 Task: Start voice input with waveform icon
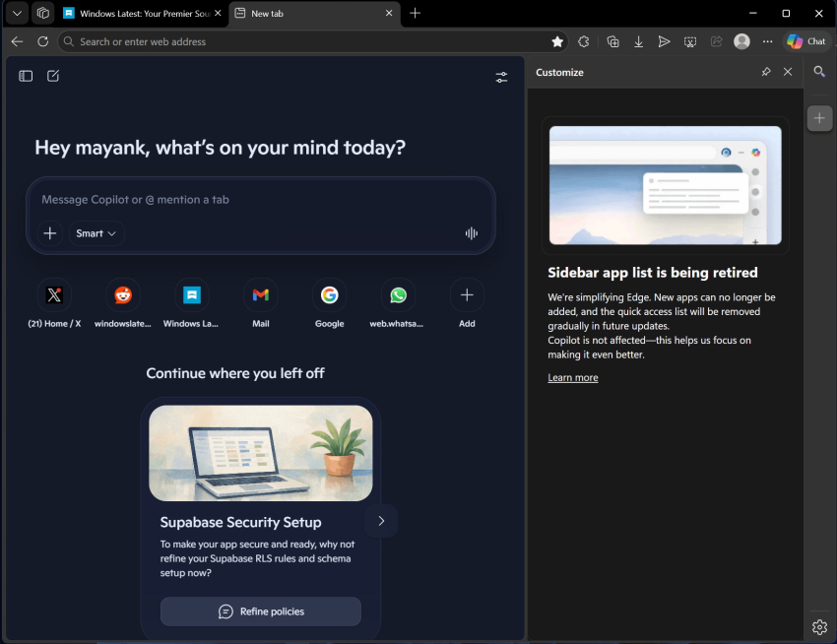(472, 233)
